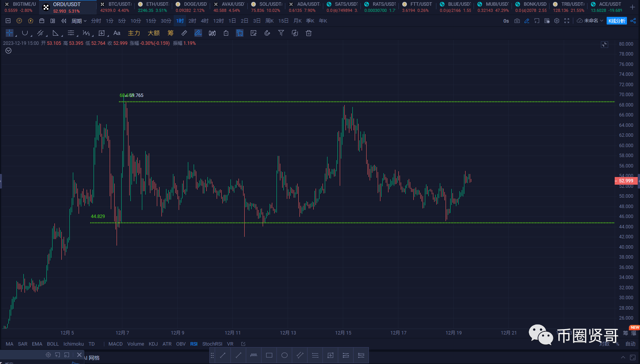Click the camera screenshot icon
This screenshot has width=640, height=364.
(517, 21)
